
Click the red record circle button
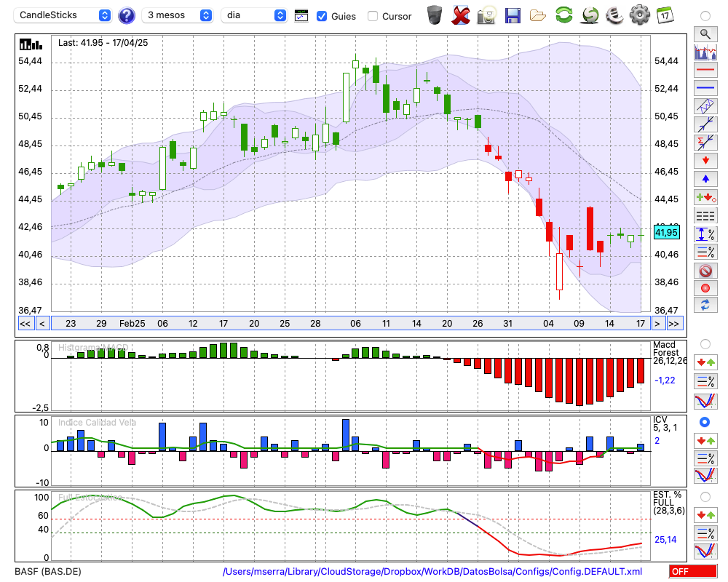tap(705, 288)
